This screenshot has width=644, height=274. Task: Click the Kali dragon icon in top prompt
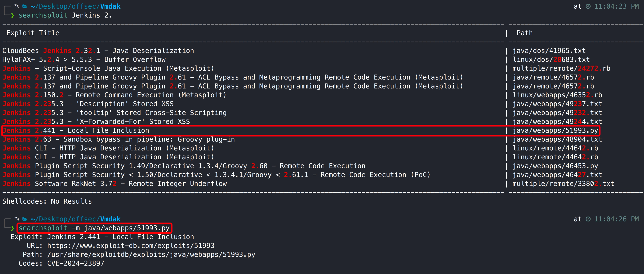pyautogui.click(x=17, y=6)
